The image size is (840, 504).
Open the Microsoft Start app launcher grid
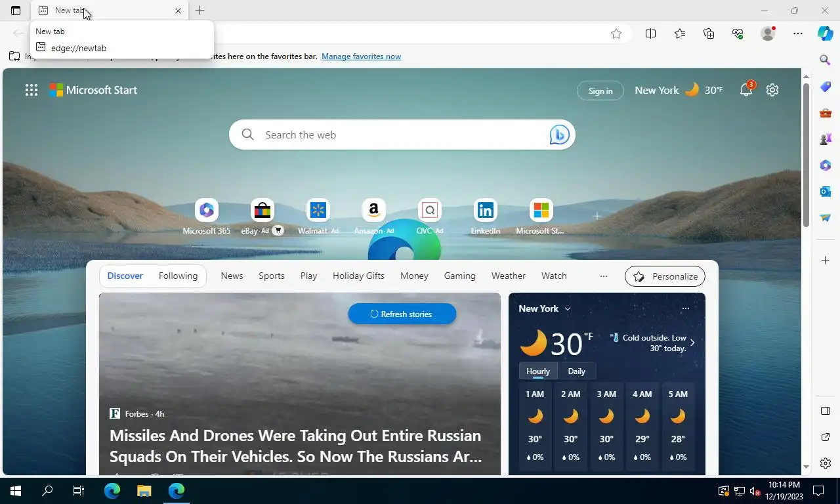31,91
